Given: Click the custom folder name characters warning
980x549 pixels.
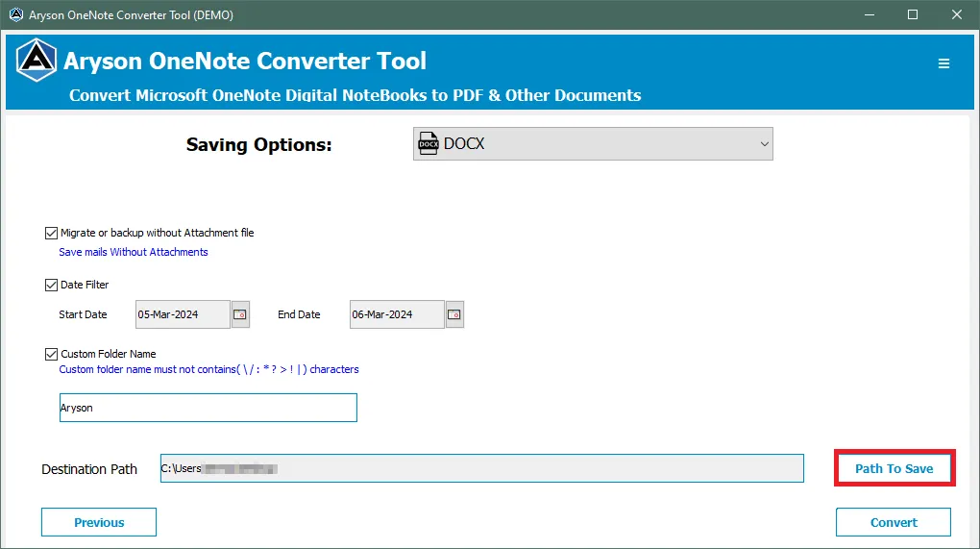Looking at the screenshot, I should coord(208,369).
